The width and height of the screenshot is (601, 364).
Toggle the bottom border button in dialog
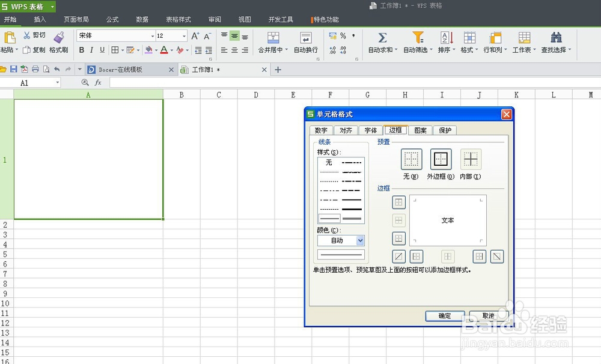[398, 238]
